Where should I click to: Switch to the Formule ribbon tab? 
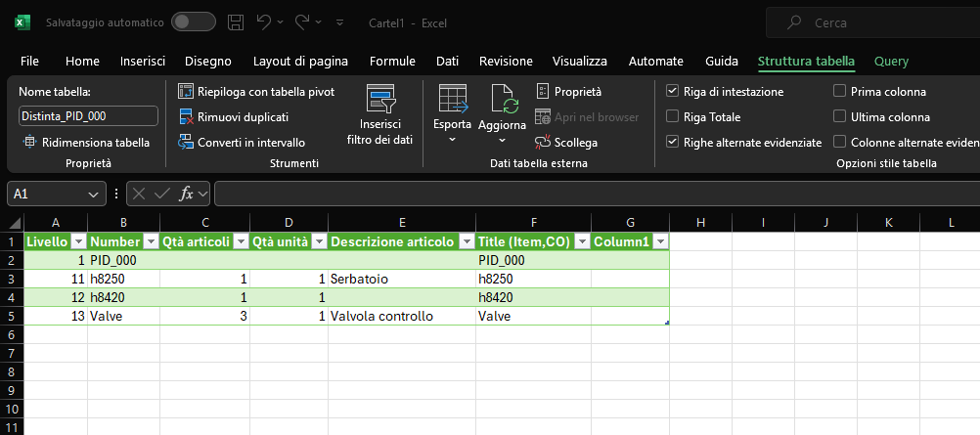pos(392,61)
